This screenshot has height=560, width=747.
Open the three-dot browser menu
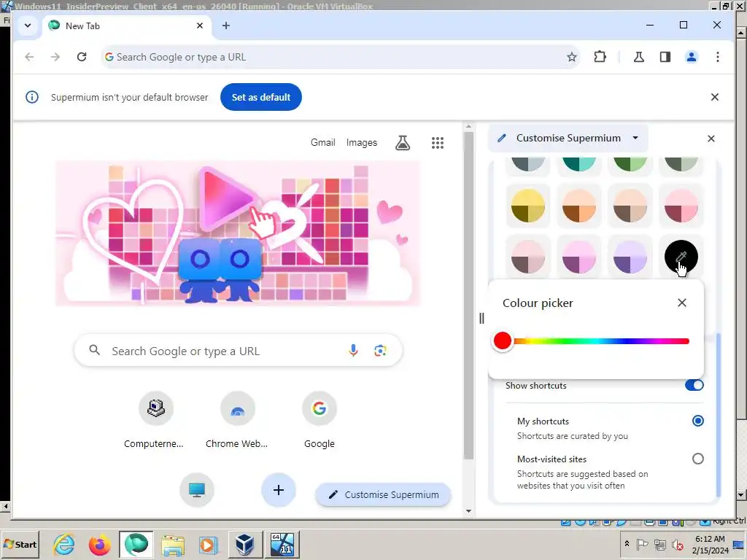tap(718, 57)
